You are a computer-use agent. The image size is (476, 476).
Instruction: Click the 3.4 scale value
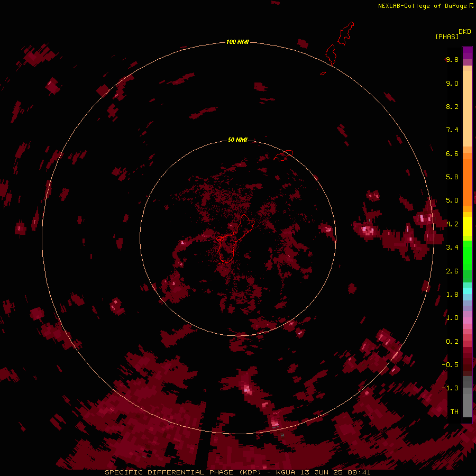[452, 248]
